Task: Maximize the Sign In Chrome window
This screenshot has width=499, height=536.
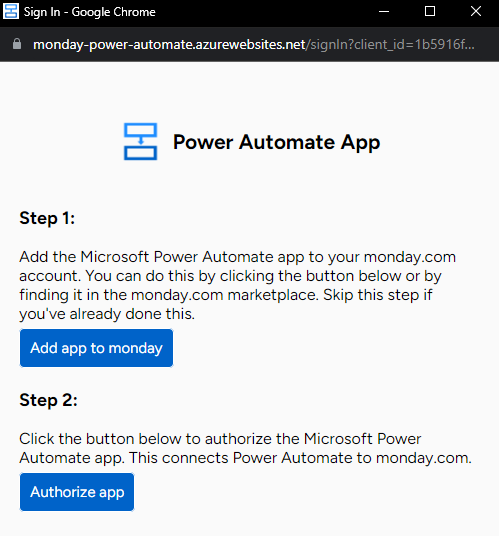Action: pos(430,11)
